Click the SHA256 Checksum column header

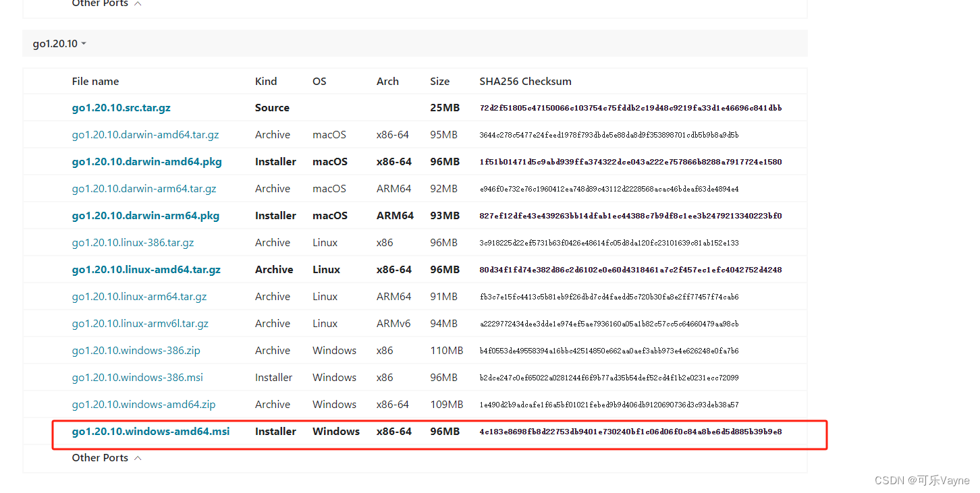(x=525, y=82)
